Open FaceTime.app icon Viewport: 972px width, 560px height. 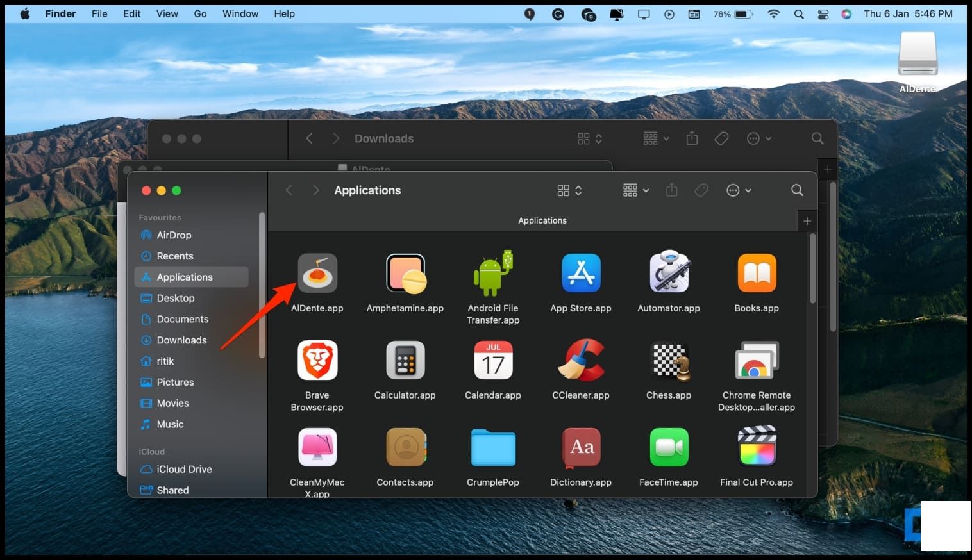pyautogui.click(x=669, y=447)
